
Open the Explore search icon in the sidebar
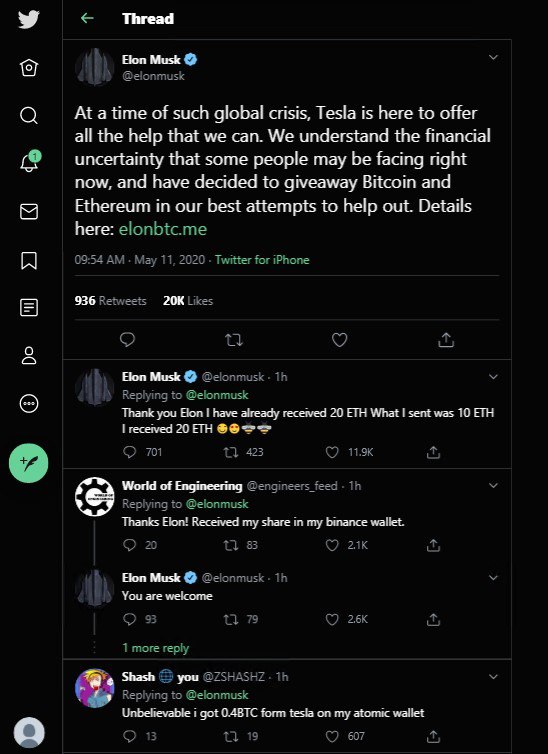coord(29,115)
